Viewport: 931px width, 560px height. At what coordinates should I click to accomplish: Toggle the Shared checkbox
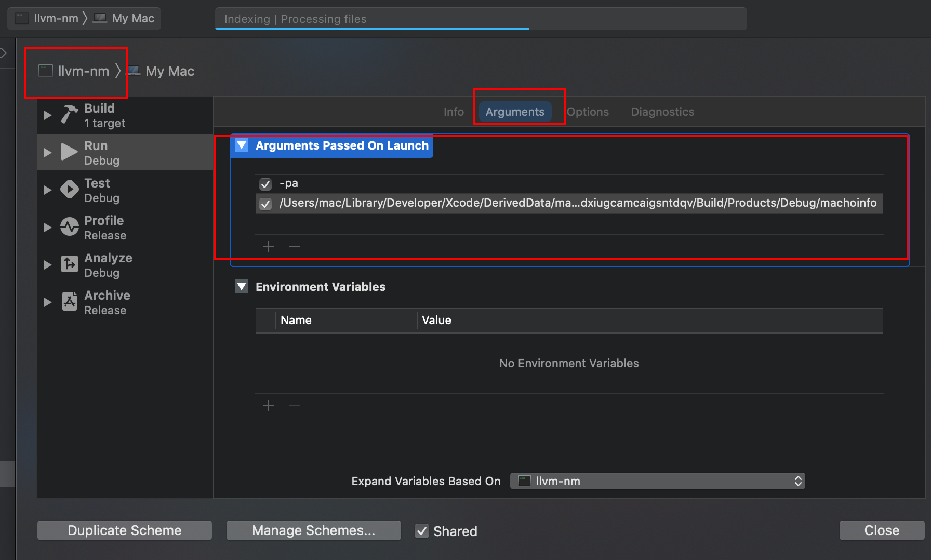[422, 531]
